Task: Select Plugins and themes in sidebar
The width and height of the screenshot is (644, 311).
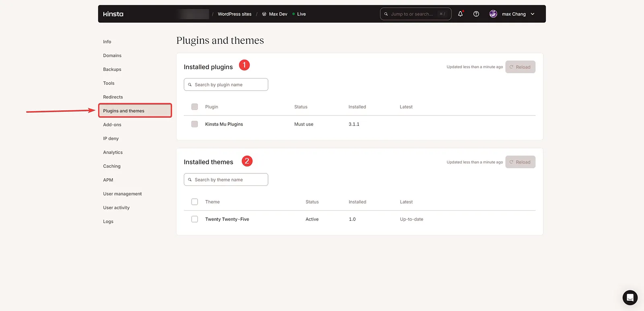Action: (135, 111)
